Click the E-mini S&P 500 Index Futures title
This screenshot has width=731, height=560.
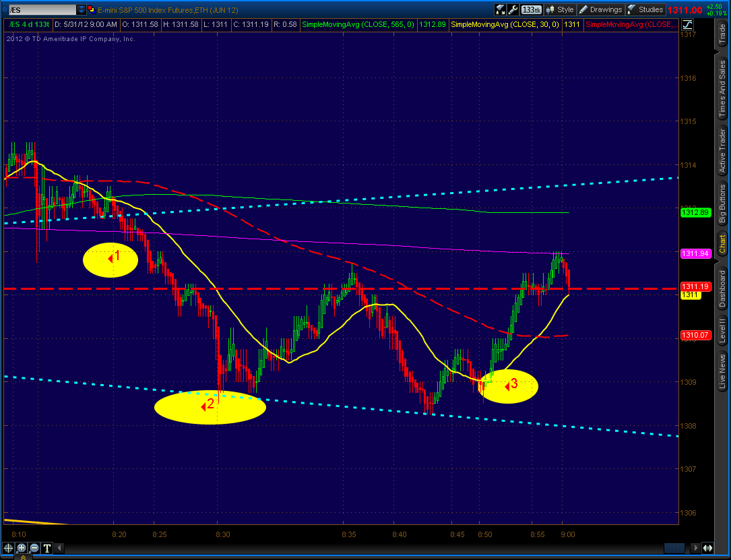(x=168, y=10)
